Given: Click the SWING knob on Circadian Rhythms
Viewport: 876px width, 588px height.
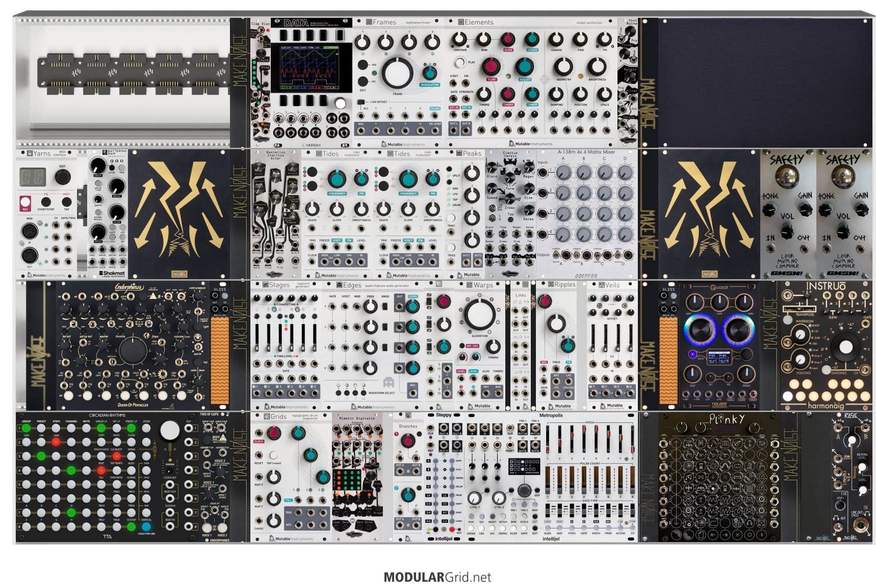Looking at the screenshot, I should coord(170,471).
